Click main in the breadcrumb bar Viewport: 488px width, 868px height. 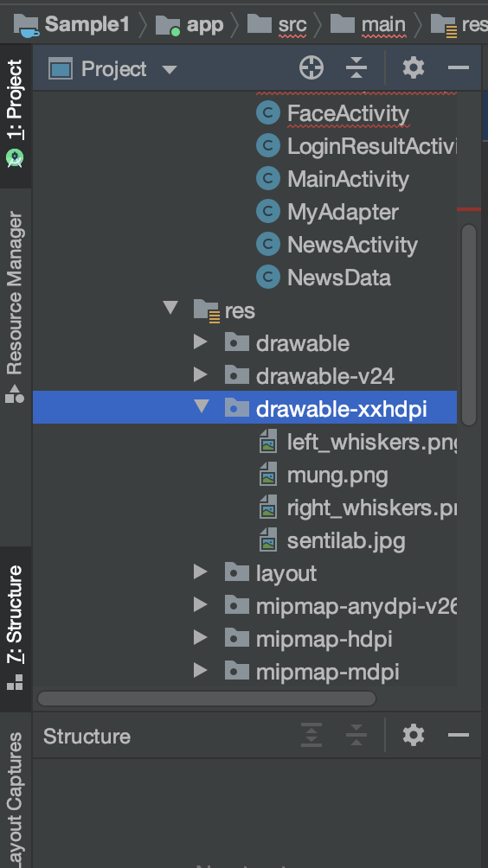point(383,25)
